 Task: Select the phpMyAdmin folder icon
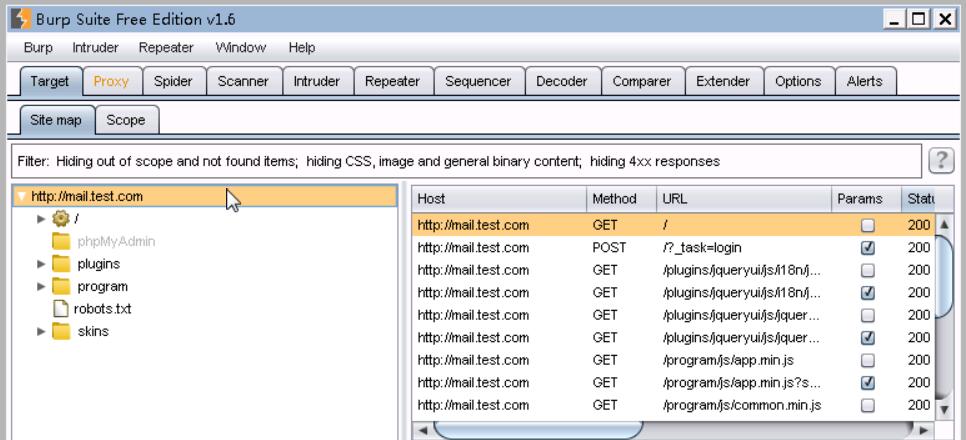pos(61,242)
